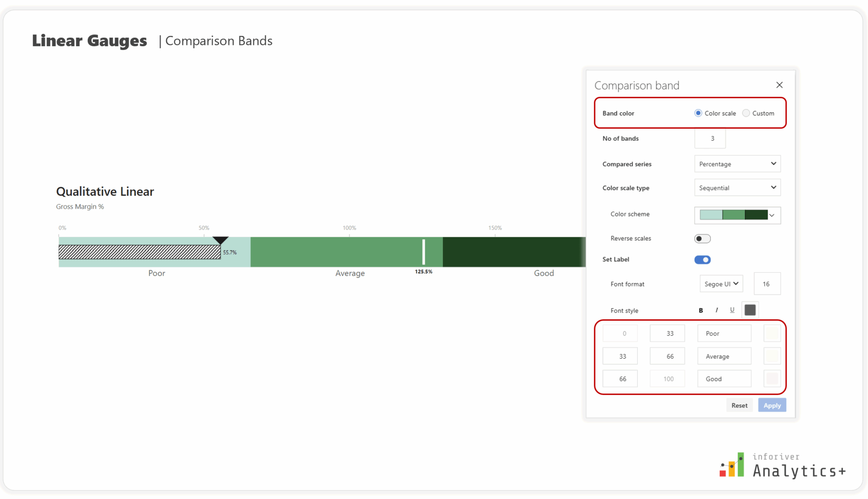This screenshot has height=499, width=868.
Task: Edit the No of bands value
Action: [x=710, y=138]
